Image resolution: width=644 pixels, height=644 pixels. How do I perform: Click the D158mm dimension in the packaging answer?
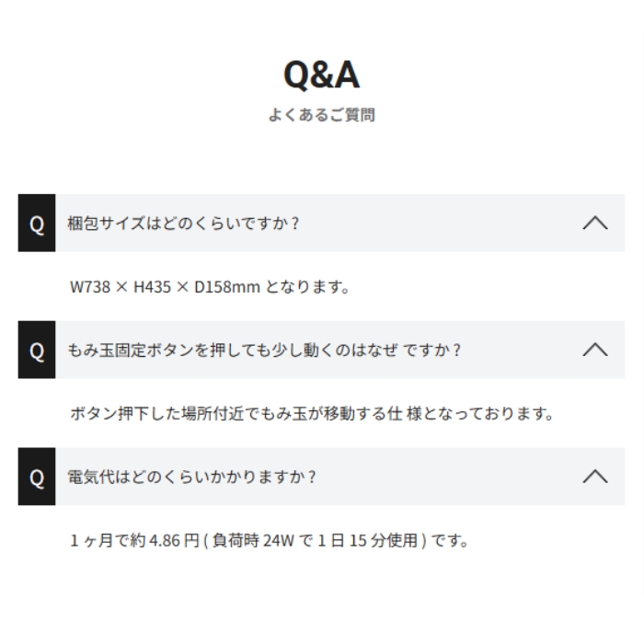(x=226, y=287)
